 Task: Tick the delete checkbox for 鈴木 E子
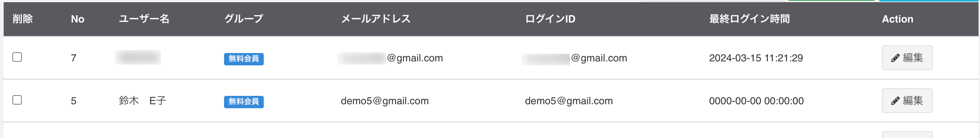click(17, 100)
